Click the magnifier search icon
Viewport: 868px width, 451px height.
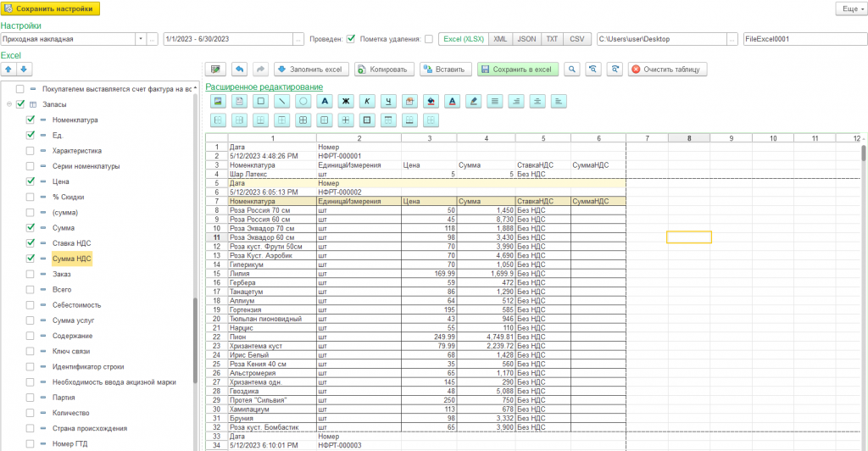(x=573, y=69)
